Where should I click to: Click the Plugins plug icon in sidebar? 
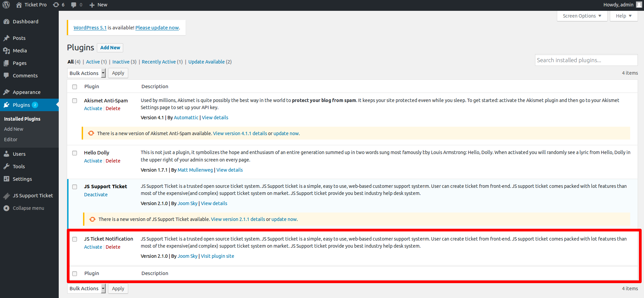(x=6, y=105)
